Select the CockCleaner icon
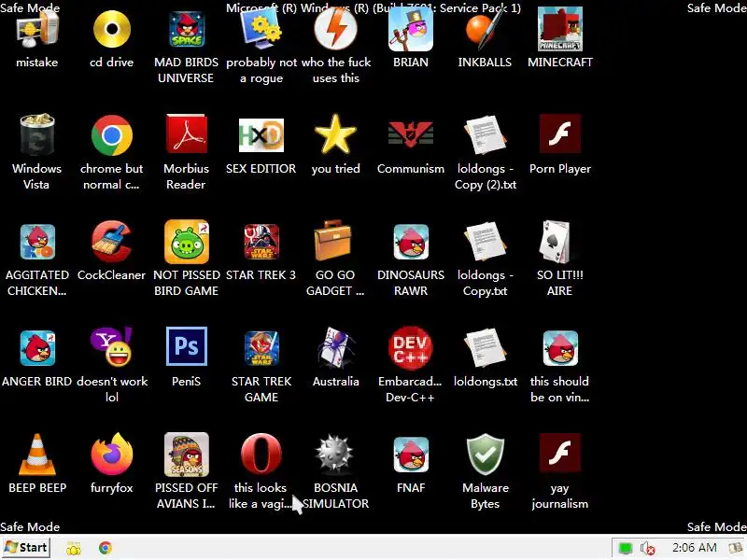 111,242
